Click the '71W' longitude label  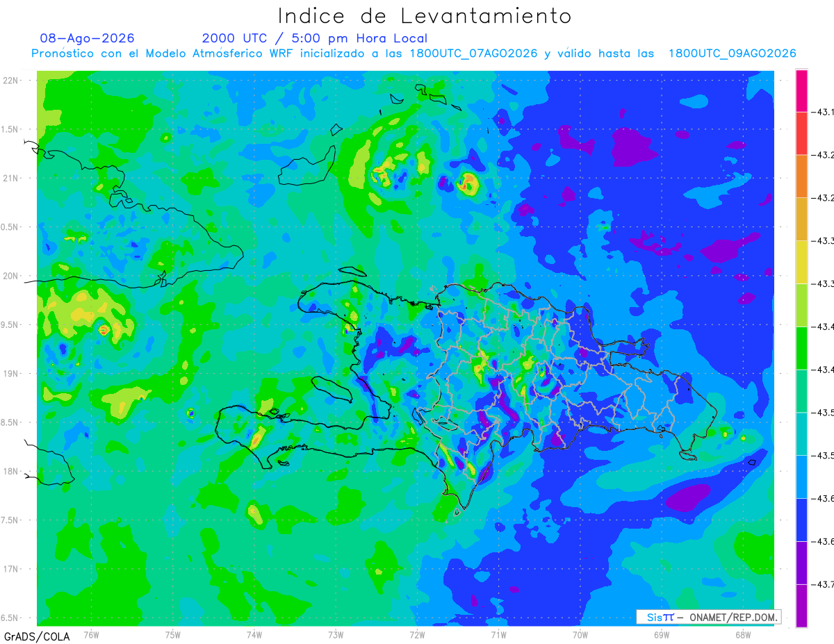click(x=498, y=634)
